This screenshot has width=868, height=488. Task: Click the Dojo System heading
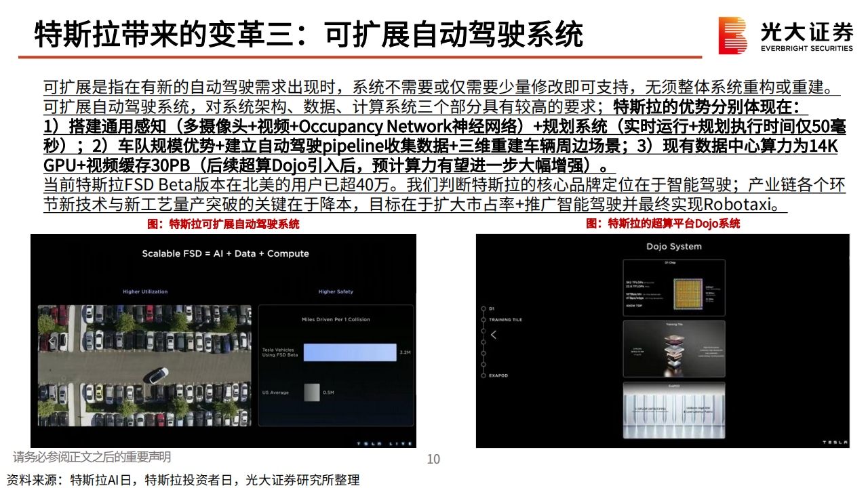point(673,246)
